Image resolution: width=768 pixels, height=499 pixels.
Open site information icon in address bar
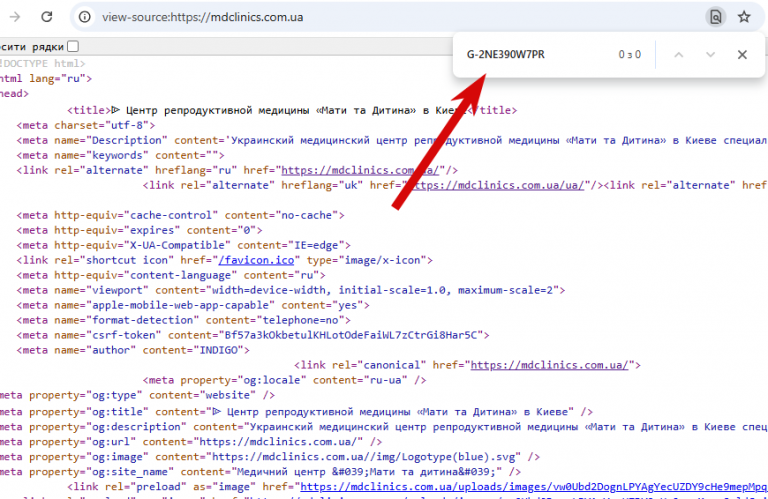click(x=85, y=17)
